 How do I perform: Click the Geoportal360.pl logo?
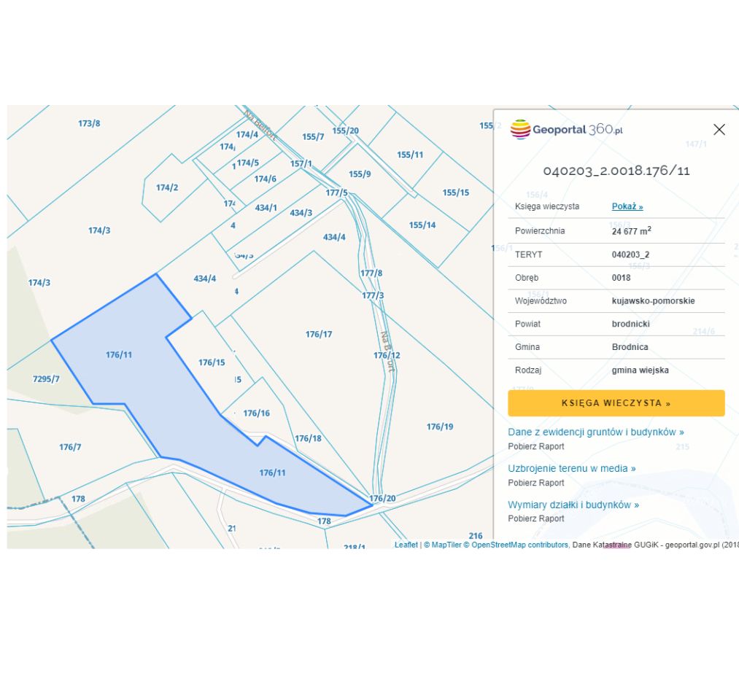(566, 129)
